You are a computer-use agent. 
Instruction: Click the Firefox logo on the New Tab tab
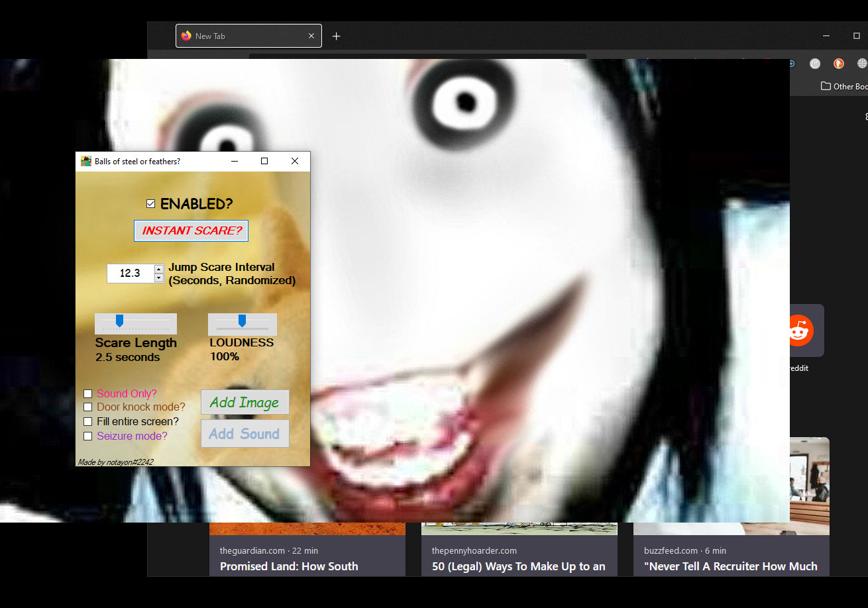coord(186,36)
